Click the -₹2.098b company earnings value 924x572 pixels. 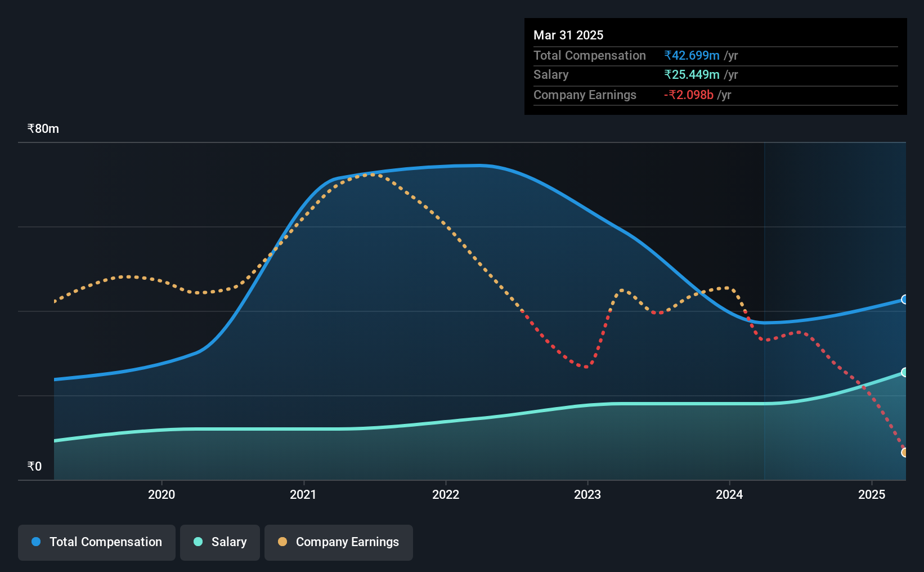[689, 95]
